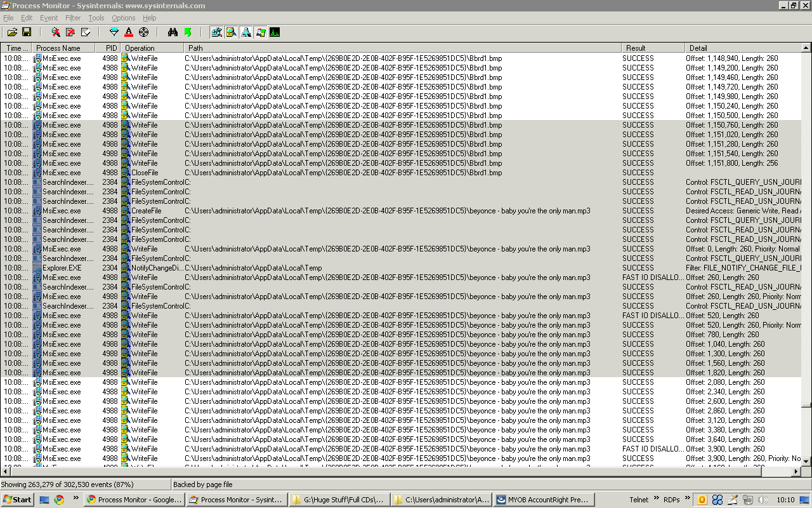
Task: Open the Tools menu
Action: point(96,18)
